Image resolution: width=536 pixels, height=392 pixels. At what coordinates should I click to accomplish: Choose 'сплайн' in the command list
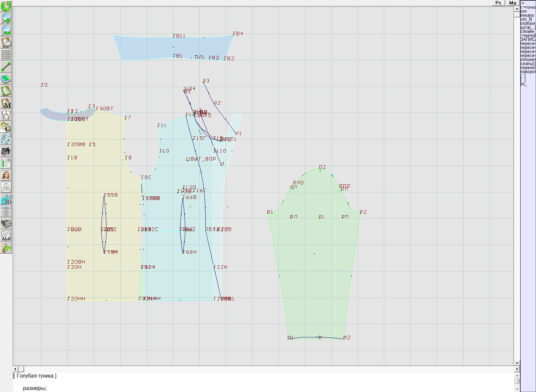[527, 31]
